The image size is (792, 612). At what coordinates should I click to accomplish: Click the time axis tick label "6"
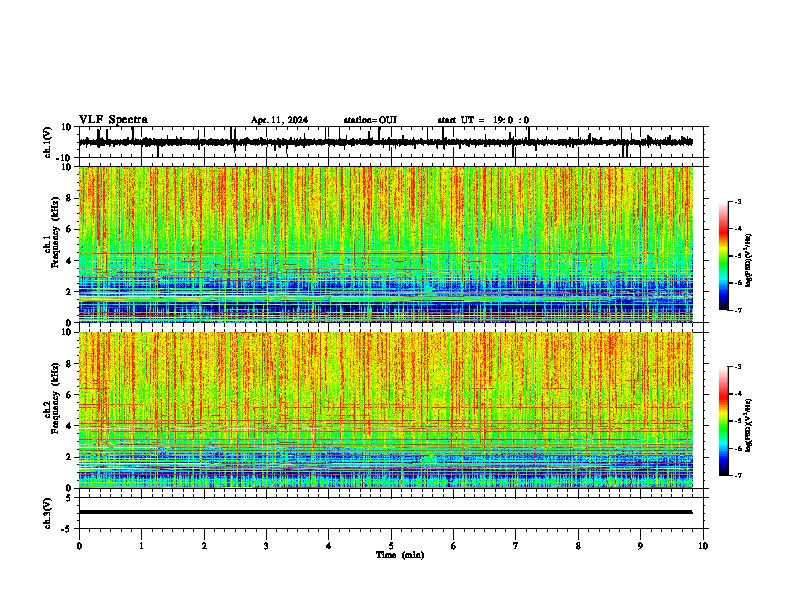point(454,546)
